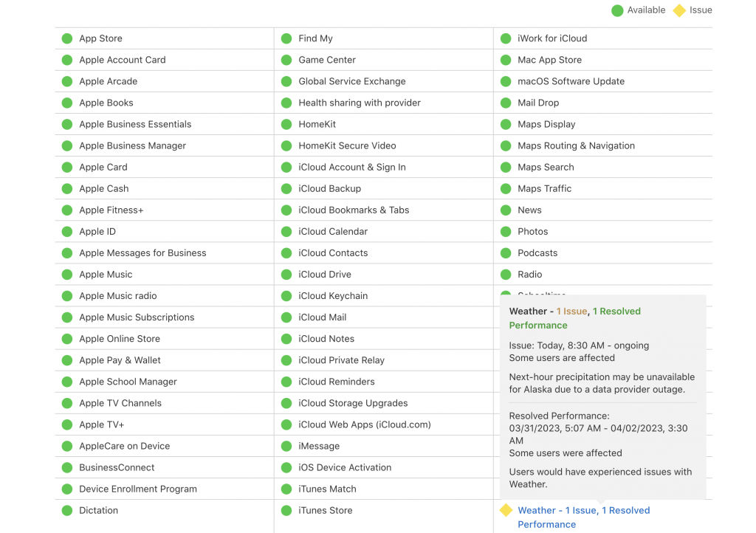Select the 'HomeKit Secure Video' entry
This screenshot has width=756, height=533.
347,145
